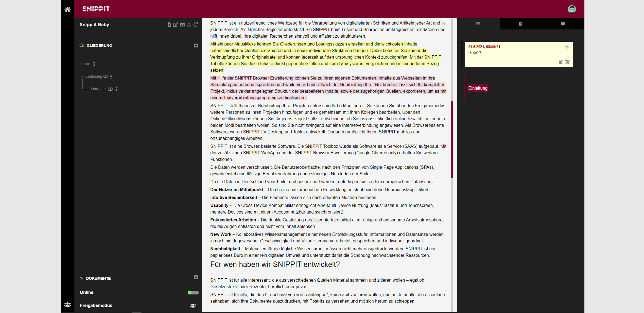Click the document scrollbar thumb
644x313 pixels.
tap(452, 140)
